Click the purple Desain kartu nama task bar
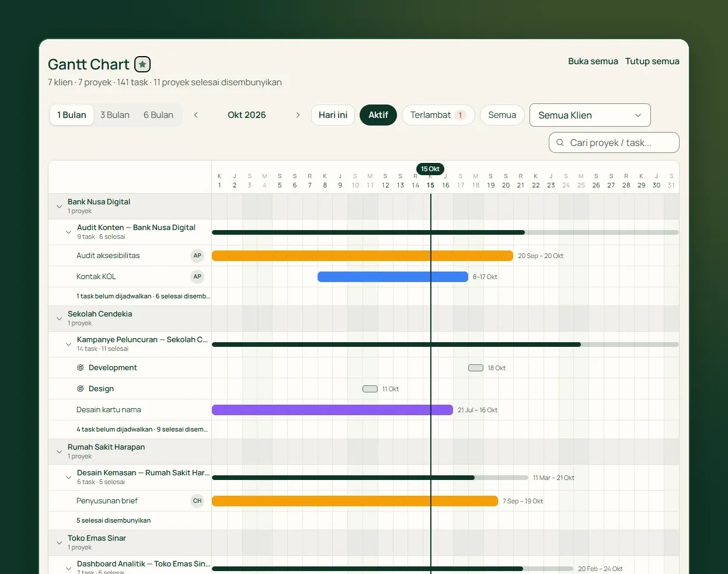Viewport: 728px width, 574px height. click(332, 410)
